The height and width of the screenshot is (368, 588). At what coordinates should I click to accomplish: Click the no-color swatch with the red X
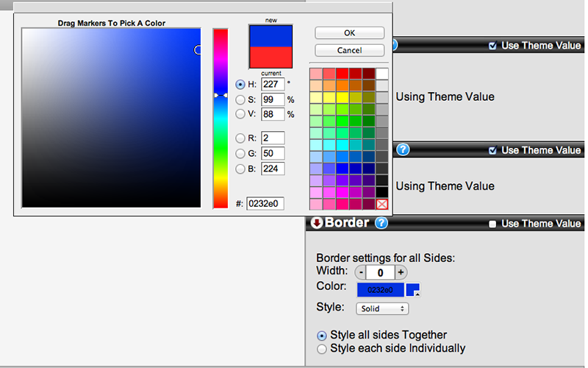382,204
